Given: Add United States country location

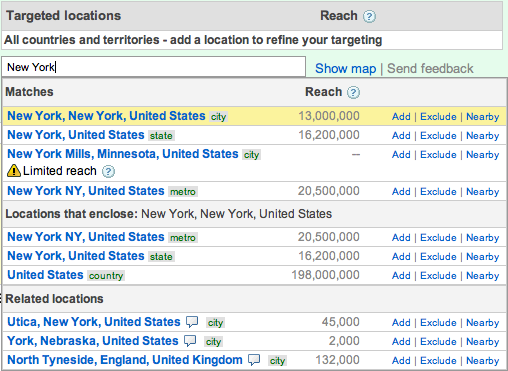Looking at the screenshot, I should pos(401,275).
